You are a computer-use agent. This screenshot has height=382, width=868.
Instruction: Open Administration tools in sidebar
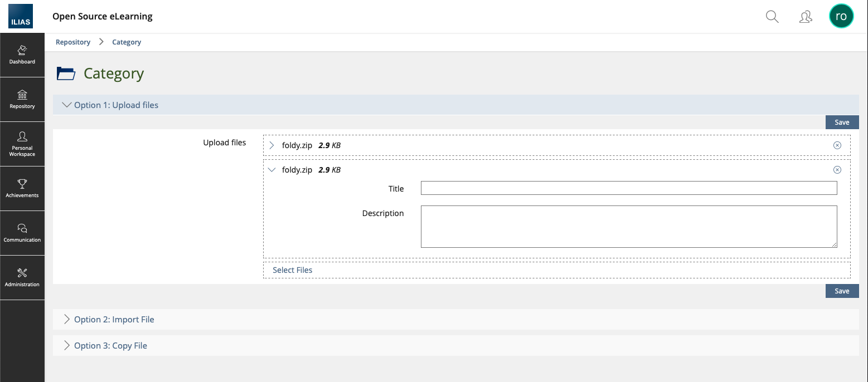click(x=22, y=277)
